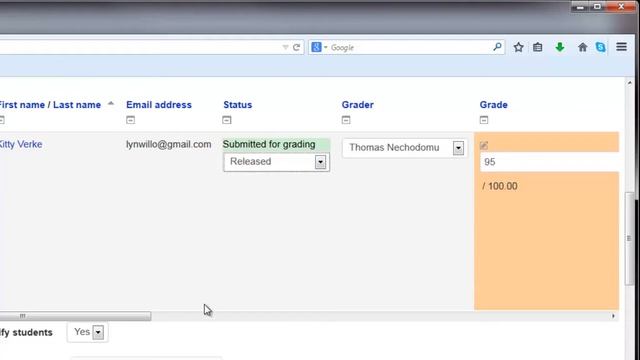Go to the home page icon
Viewport: 640px width, 360px height.
pos(582,47)
